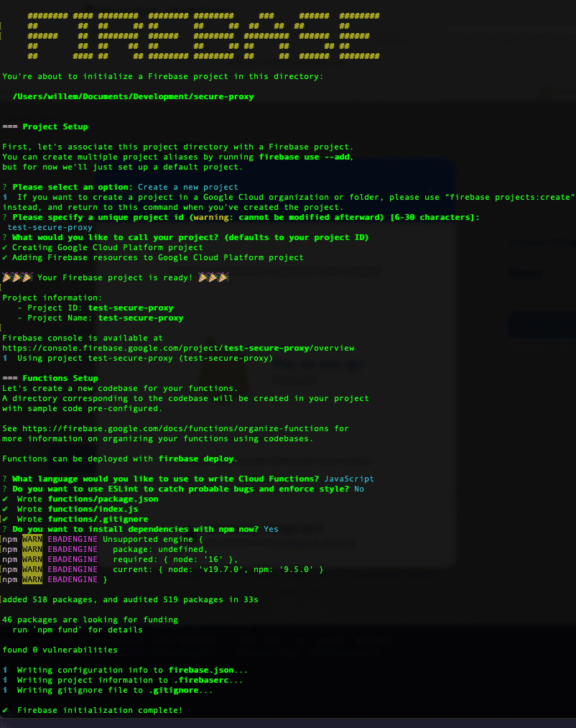Click EBADENGINE on the 'package: undefined' line
This screenshot has width=576, height=728.
coord(73,549)
